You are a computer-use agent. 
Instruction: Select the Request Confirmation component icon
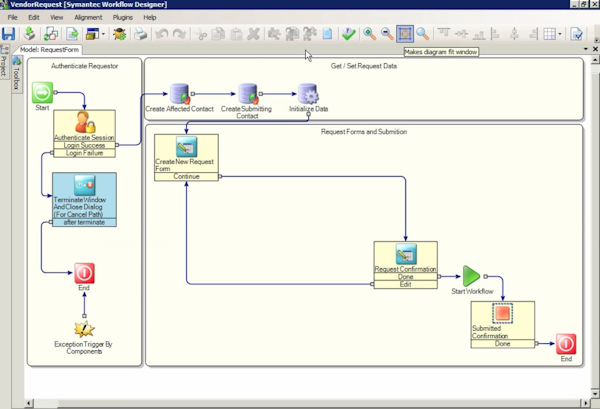406,254
